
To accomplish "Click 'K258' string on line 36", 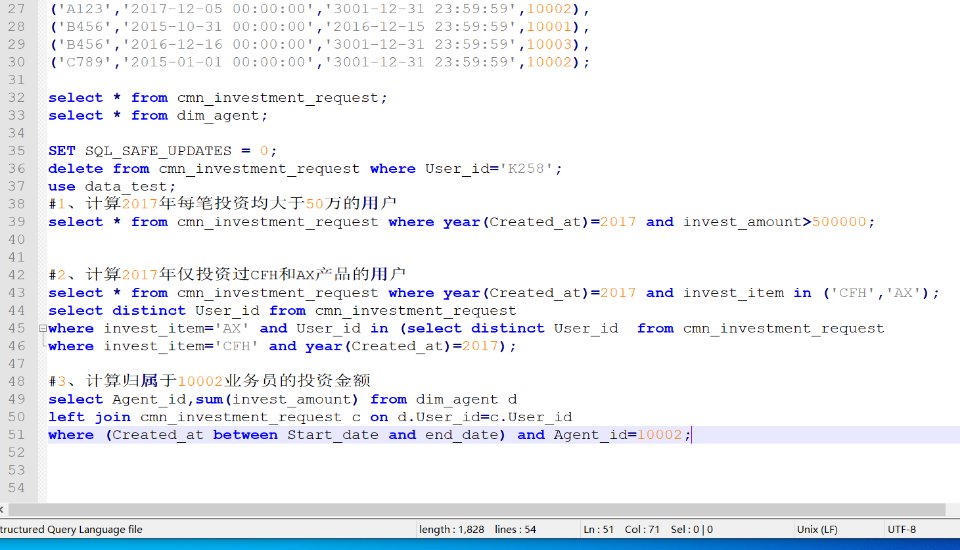I will (527, 168).
